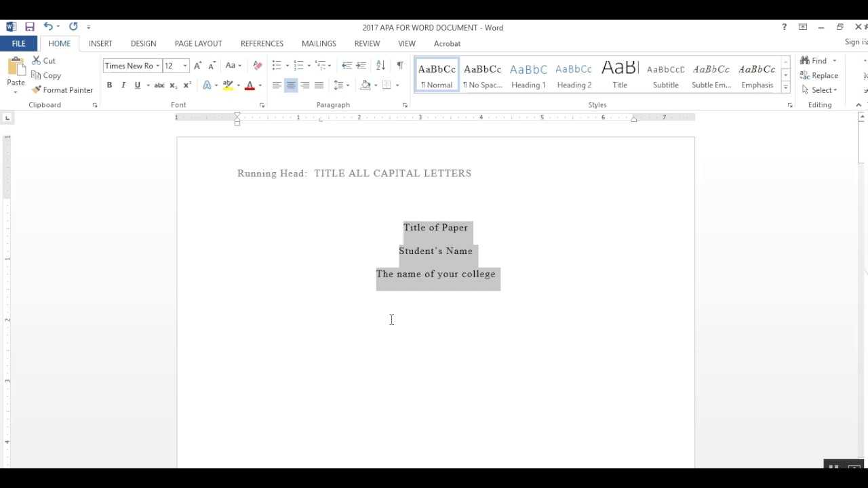Click the red Font Color button
This screenshot has width=868, height=488.
point(250,85)
